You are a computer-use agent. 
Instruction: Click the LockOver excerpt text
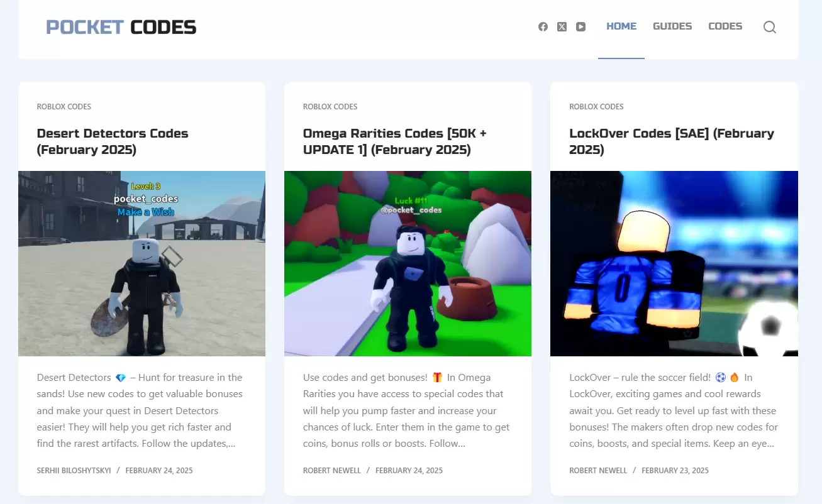point(674,410)
